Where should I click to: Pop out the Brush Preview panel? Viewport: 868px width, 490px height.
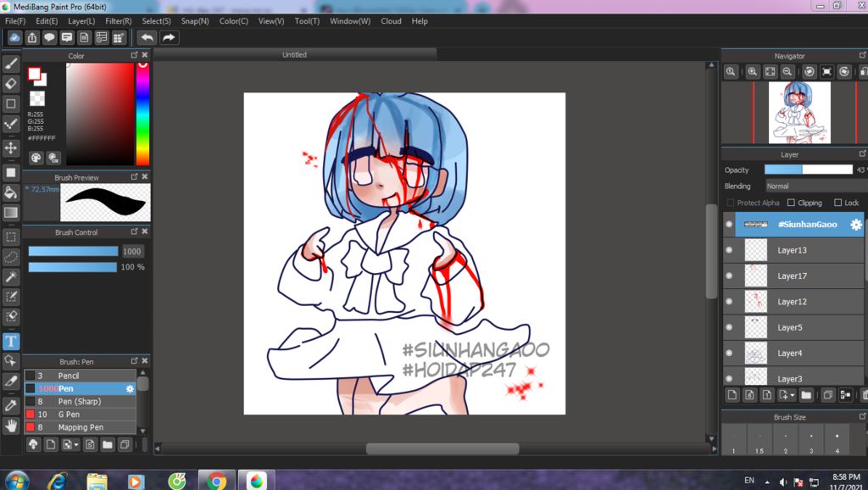click(134, 176)
